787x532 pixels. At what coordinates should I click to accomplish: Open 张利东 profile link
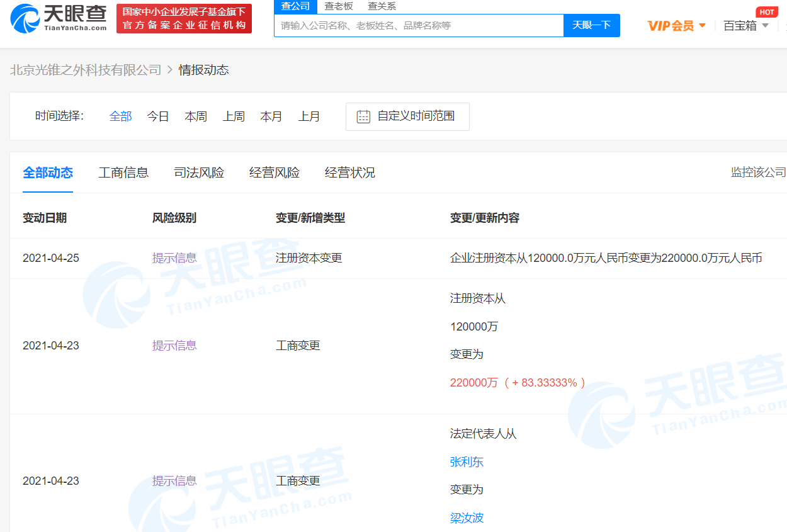[x=467, y=462]
